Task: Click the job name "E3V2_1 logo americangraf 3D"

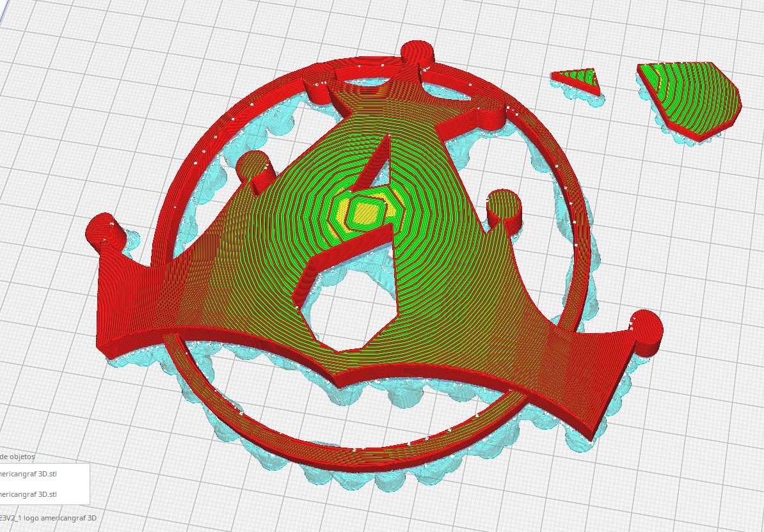Action: point(48,517)
